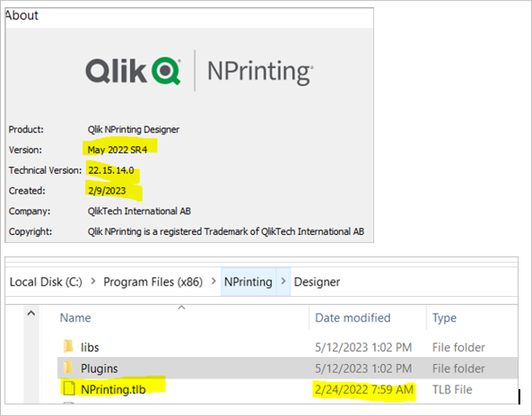Click the May 2022 SR4 version value

point(117,150)
